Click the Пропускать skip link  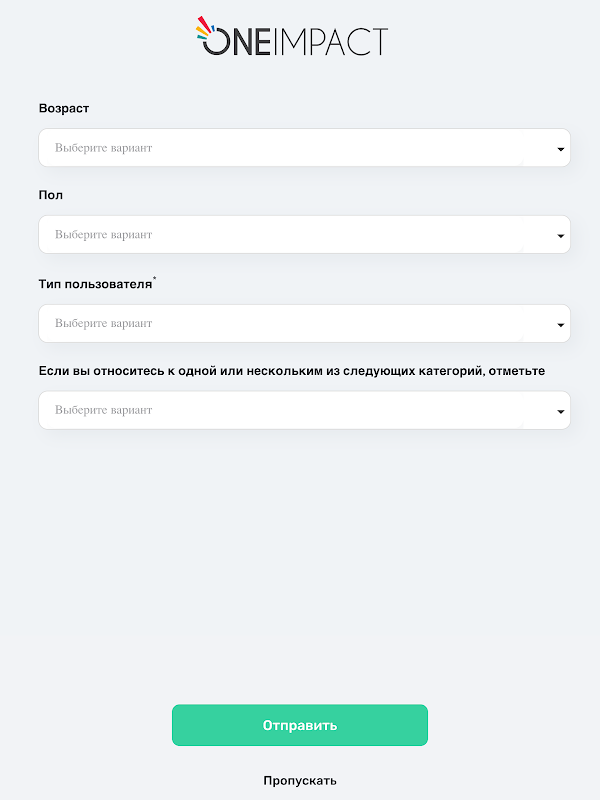coord(300,781)
